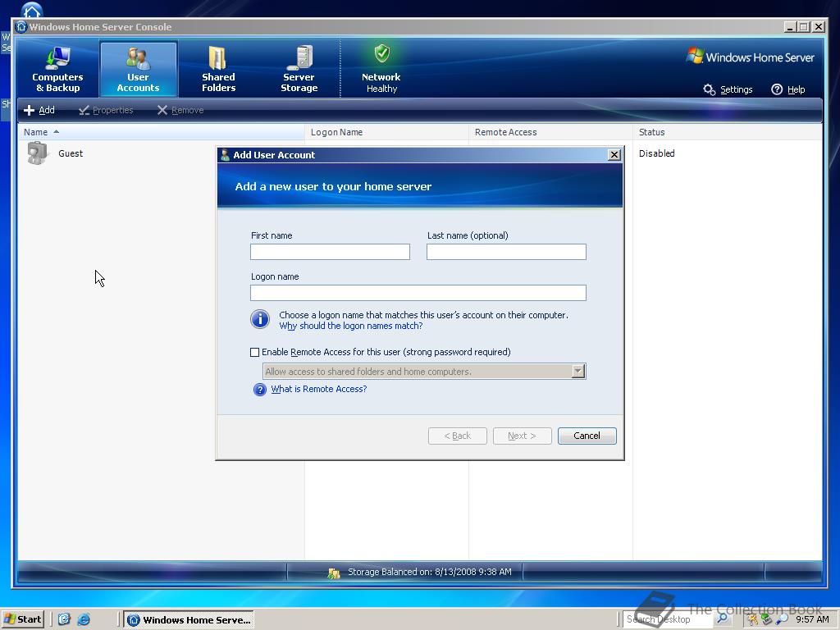Sort by the Logon Name column header
Image resolution: width=840 pixels, height=630 pixels.
(386, 132)
